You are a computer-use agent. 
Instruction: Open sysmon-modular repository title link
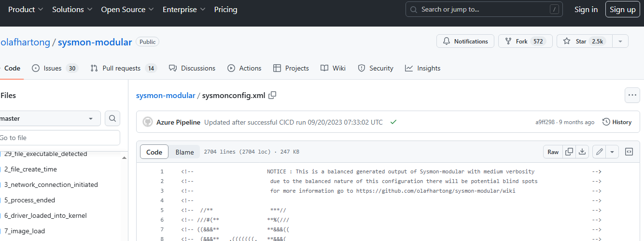coord(95,42)
